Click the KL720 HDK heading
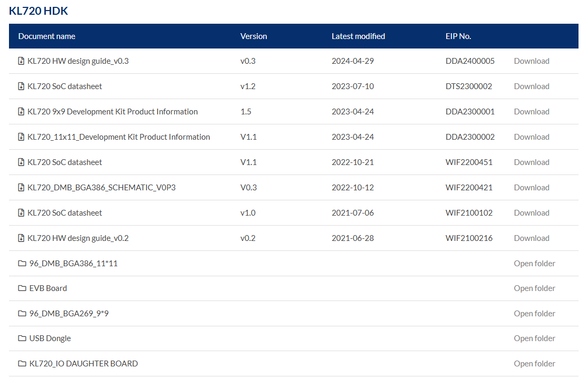This screenshot has height=378, width=588. point(38,11)
